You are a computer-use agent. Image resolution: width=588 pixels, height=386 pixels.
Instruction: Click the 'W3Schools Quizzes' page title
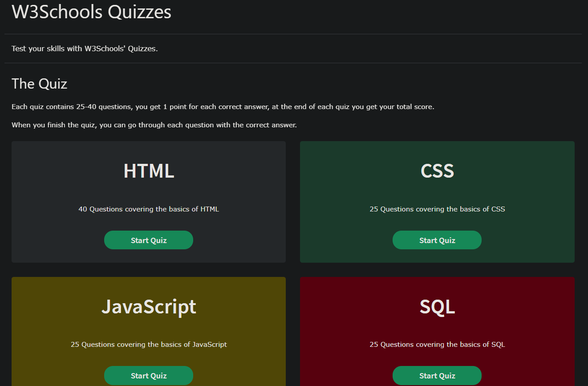tap(91, 12)
